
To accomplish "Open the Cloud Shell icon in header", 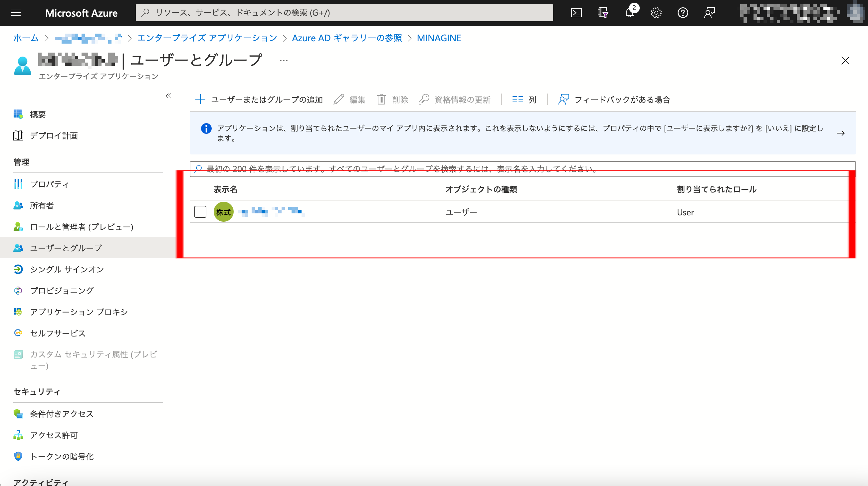I will coord(576,13).
